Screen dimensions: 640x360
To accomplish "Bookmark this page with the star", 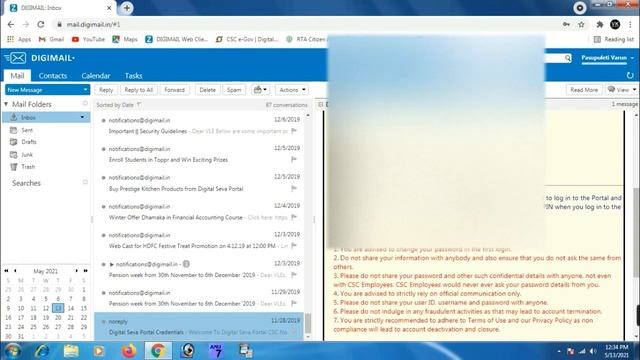I will [x=581, y=25].
